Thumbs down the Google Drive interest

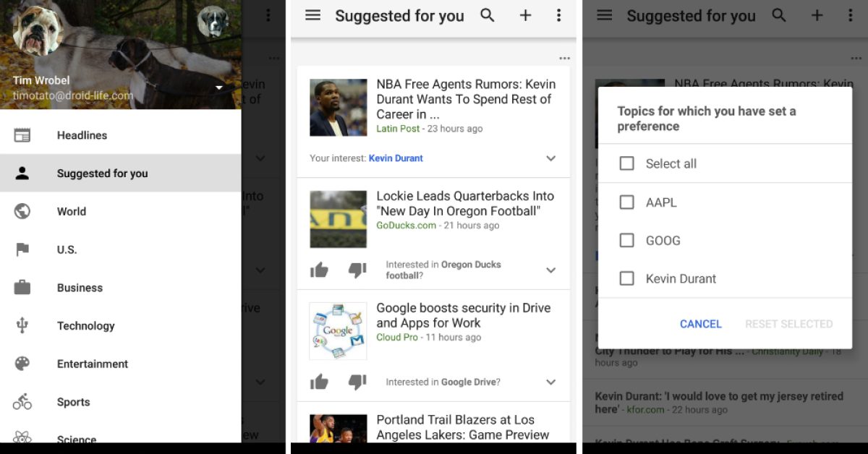pyautogui.click(x=357, y=382)
